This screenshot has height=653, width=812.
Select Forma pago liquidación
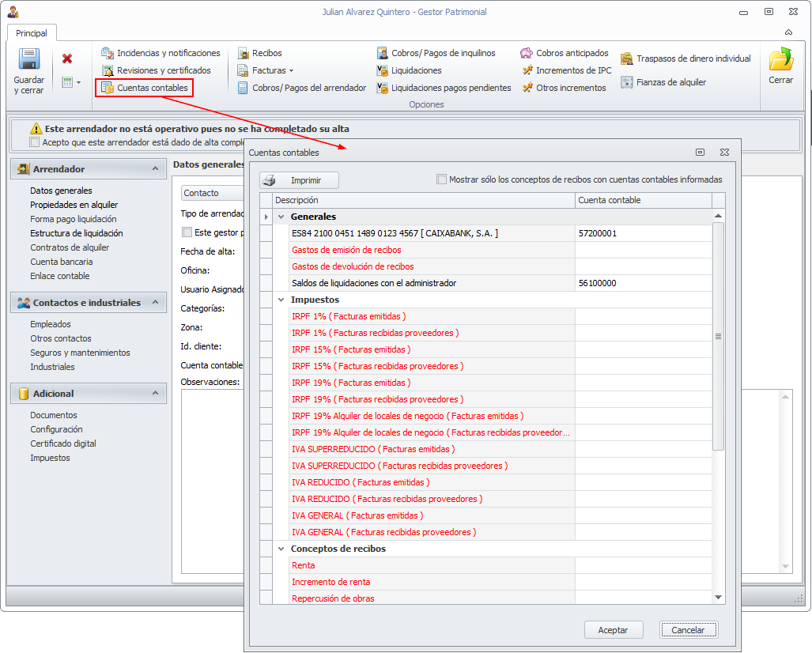point(74,219)
